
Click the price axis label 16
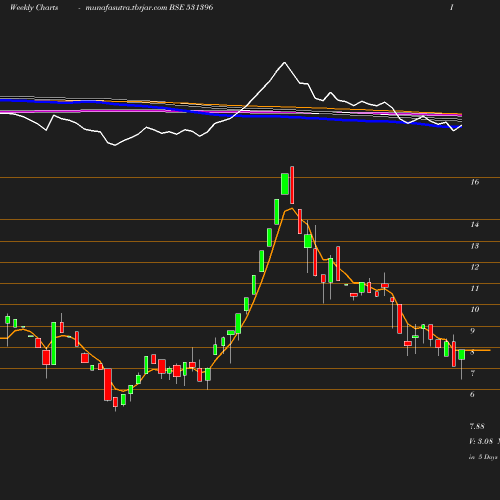coord(475,182)
